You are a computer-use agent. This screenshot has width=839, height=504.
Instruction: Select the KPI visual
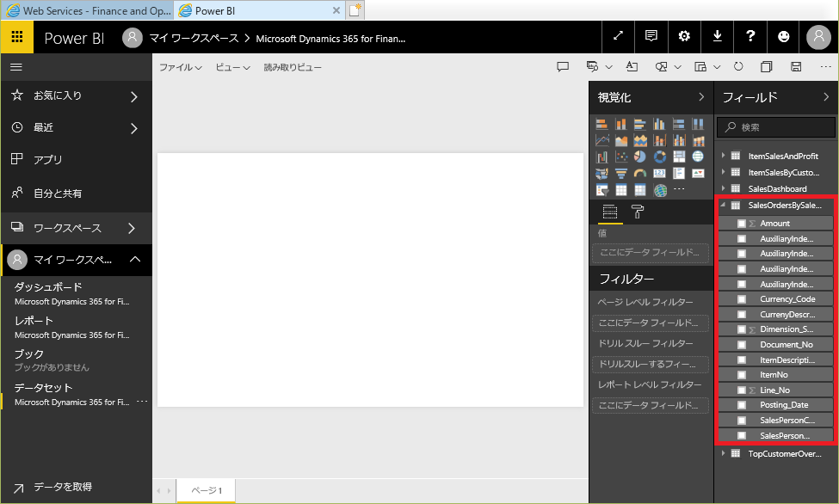(x=698, y=174)
